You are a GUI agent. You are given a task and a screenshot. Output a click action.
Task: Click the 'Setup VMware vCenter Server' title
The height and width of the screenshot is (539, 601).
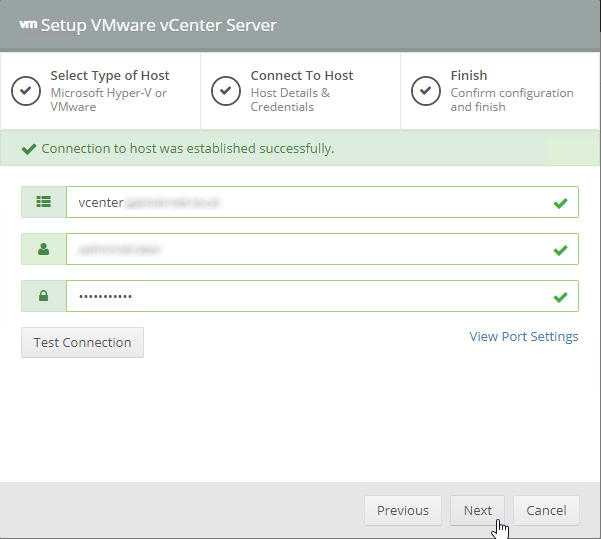159,25
